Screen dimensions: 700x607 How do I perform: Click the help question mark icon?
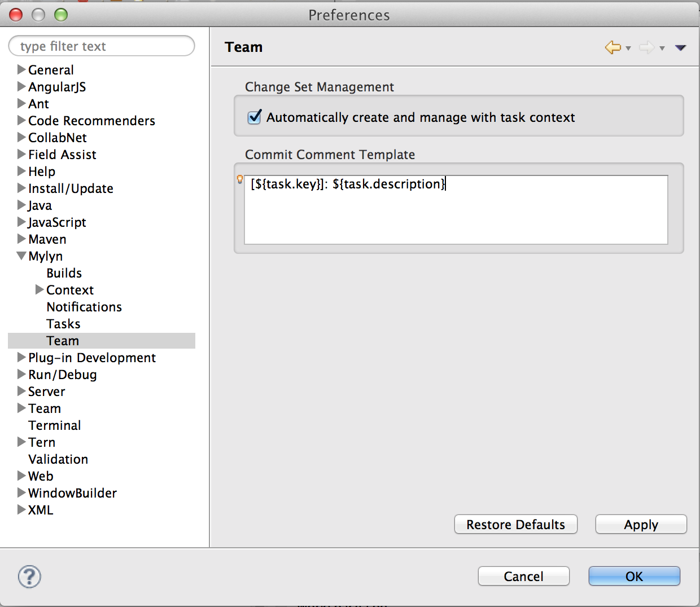point(28,577)
